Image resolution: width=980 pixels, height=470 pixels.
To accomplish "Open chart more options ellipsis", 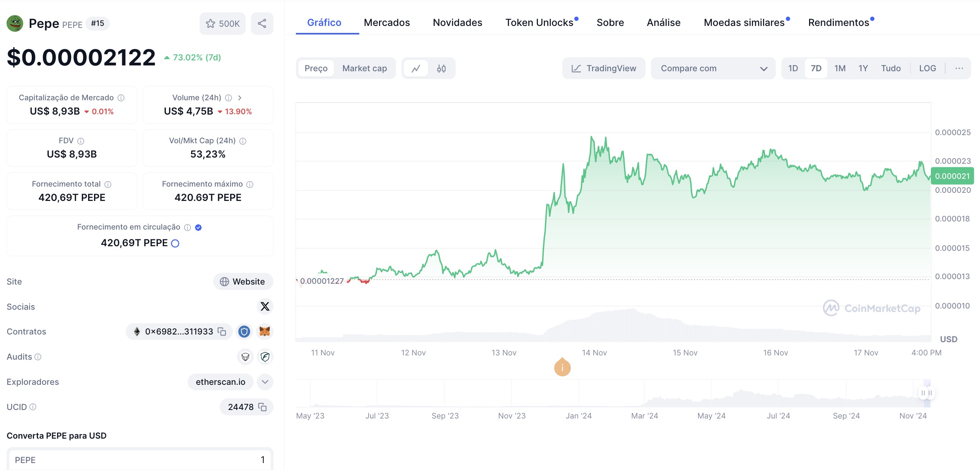I will click(x=959, y=69).
